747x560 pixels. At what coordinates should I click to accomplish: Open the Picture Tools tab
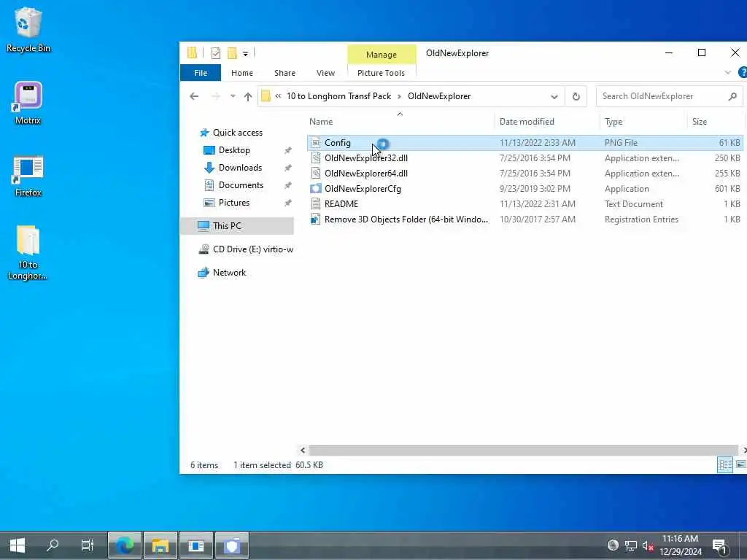click(x=381, y=73)
